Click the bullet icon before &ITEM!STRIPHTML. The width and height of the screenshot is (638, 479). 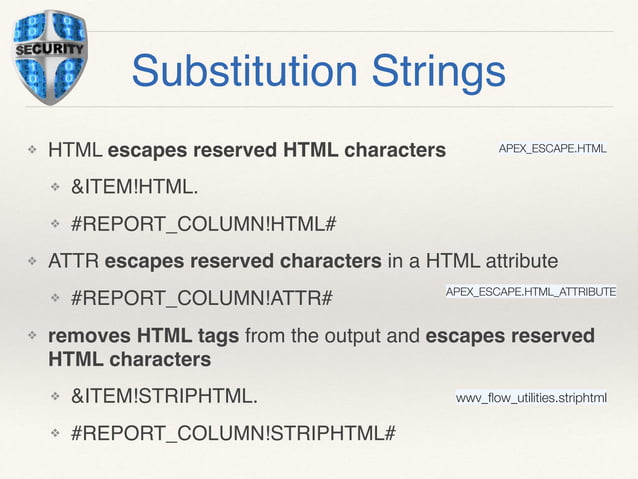pos(57,397)
